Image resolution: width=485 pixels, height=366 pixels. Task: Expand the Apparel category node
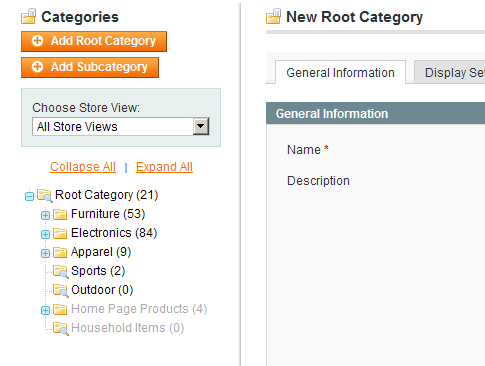click(x=45, y=253)
